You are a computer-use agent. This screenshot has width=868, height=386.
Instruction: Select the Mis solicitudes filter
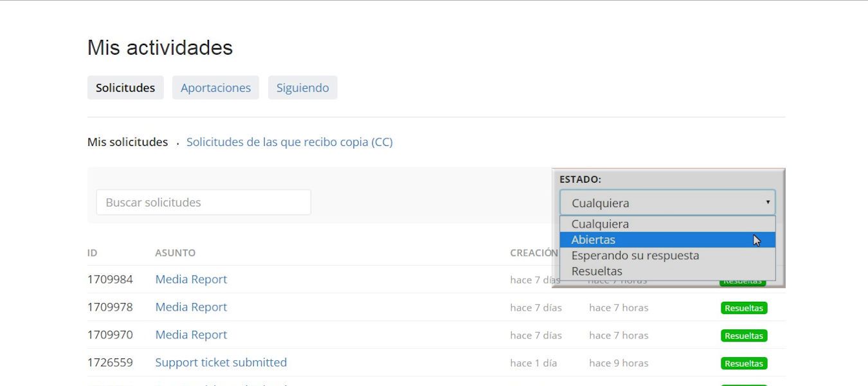point(127,142)
